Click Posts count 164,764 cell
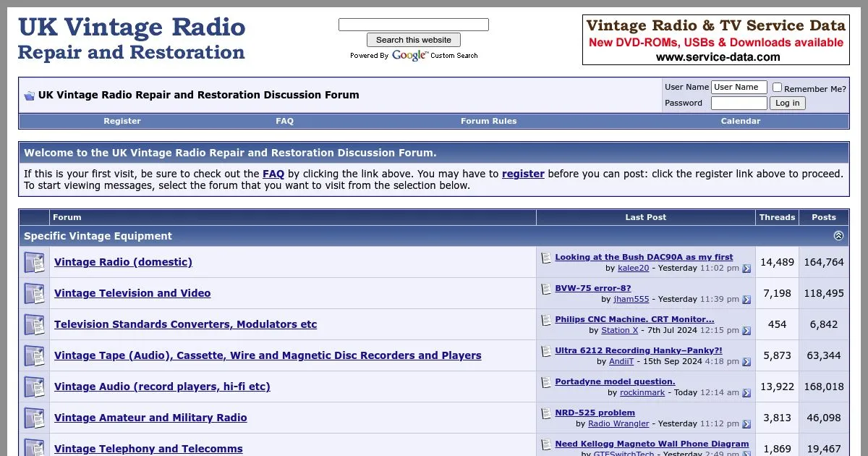This screenshot has width=868, height=456. click(x=824, y=262)
